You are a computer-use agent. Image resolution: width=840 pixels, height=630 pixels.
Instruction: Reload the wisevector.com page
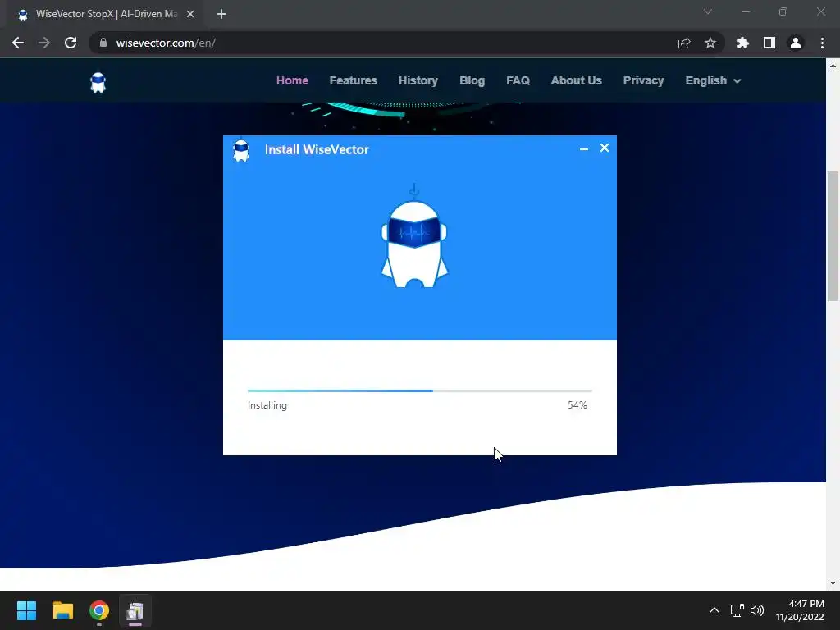tap(71, 43)
